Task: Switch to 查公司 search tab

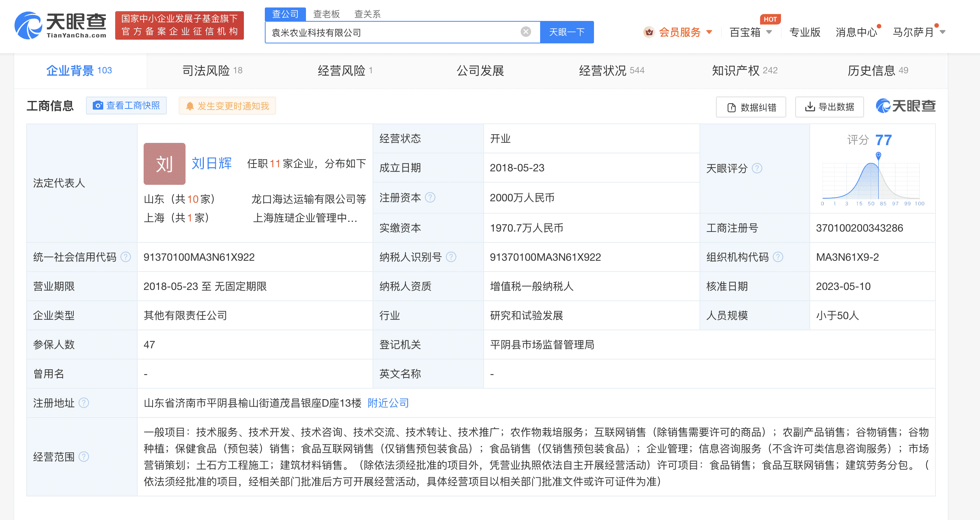Action: 285,14
